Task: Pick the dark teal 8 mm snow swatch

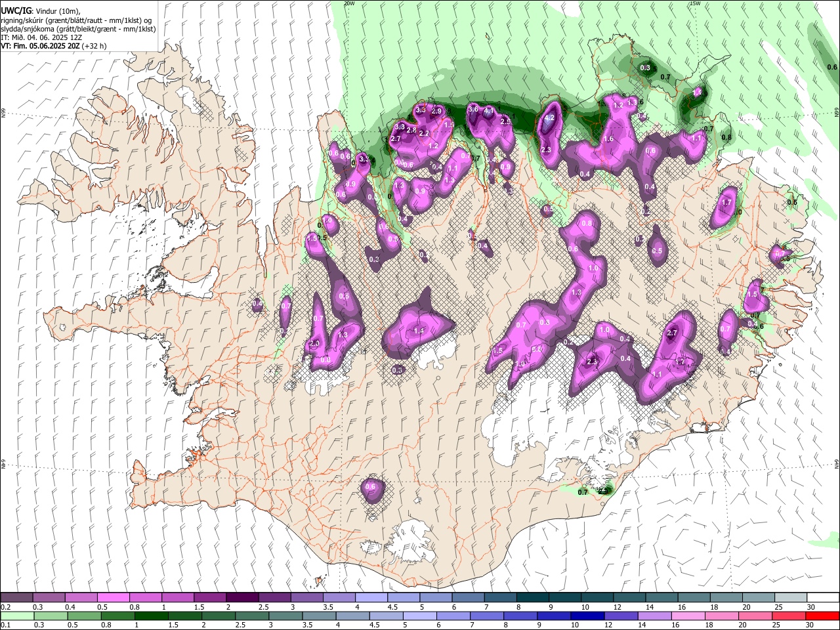Action: click(x=533, y=598)
